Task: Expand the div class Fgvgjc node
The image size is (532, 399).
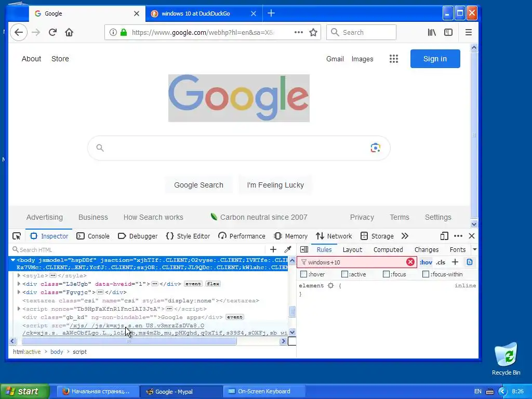Action: 19,292
